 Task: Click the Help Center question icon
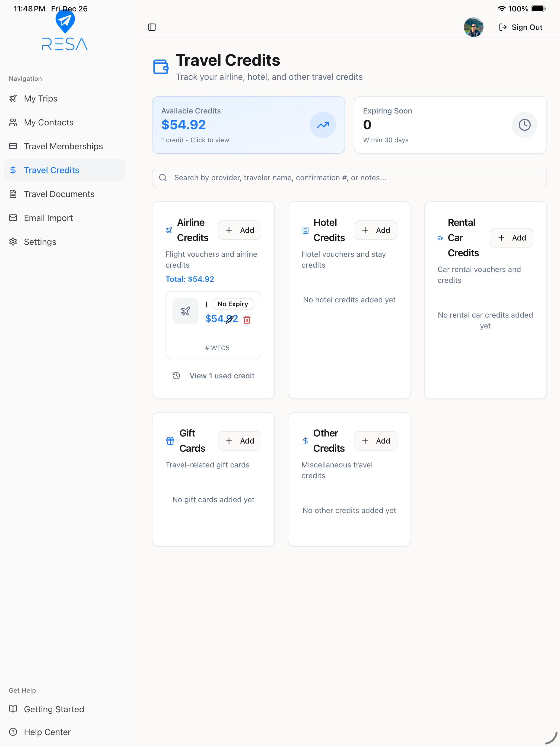(13, 732)
